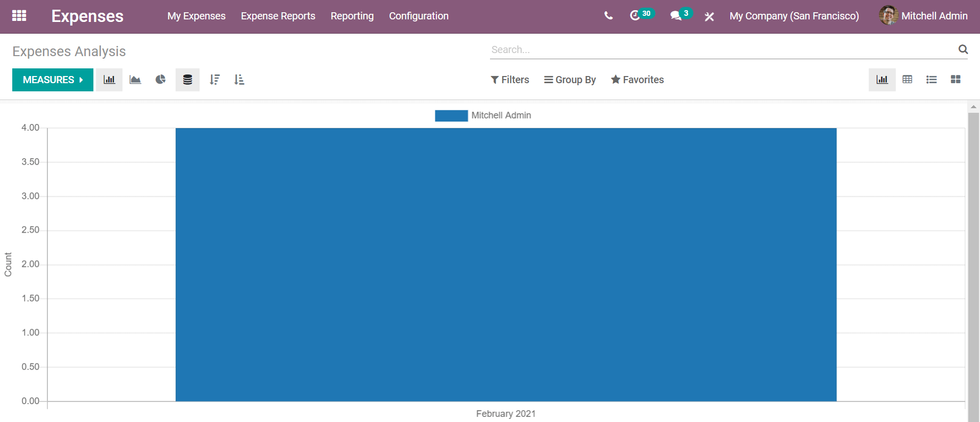The height and width of the screenshot is (422, 980).
Task: Click in the Search field
Action: (723, 49)
